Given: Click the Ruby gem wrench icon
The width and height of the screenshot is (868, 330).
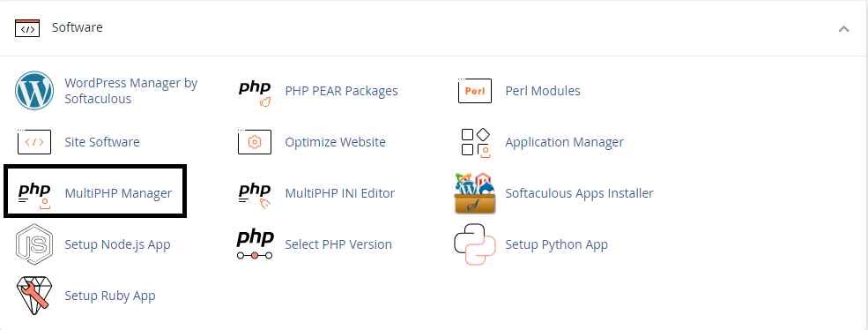Looking at the screenshot, I should [34, 296].
